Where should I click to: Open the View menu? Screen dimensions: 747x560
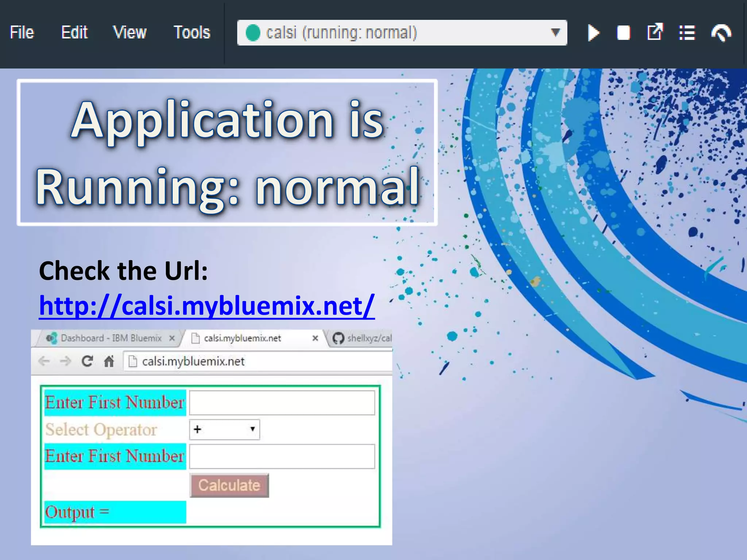(130, 32)
